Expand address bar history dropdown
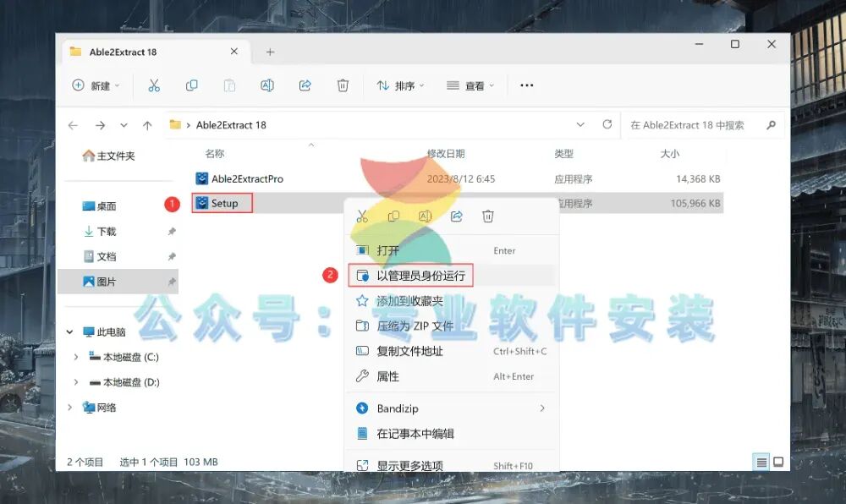This screenshot has width=846, height=504. (x=580, y=124)
